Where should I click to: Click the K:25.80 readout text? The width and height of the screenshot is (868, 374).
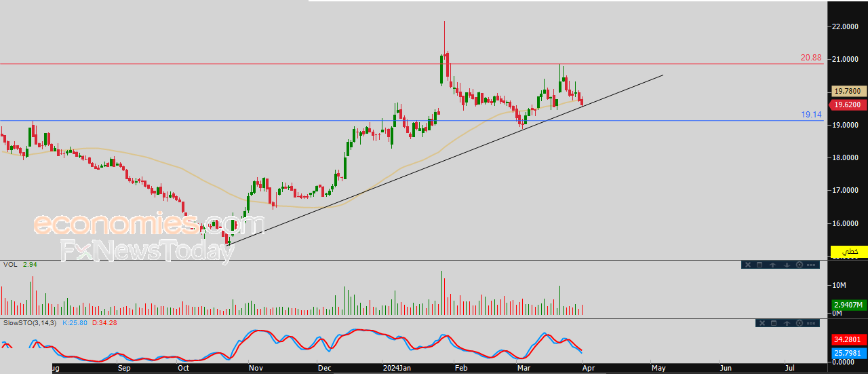pos(76,322)
